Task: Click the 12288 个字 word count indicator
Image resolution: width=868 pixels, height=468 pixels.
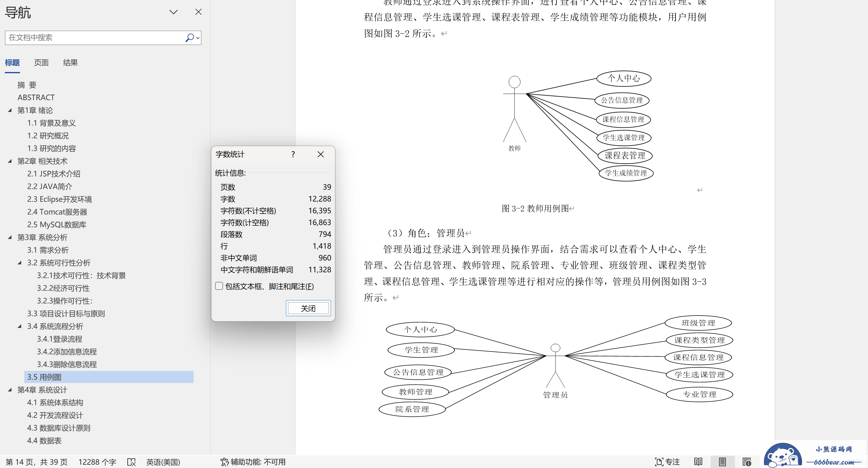Action: [97, 462]
